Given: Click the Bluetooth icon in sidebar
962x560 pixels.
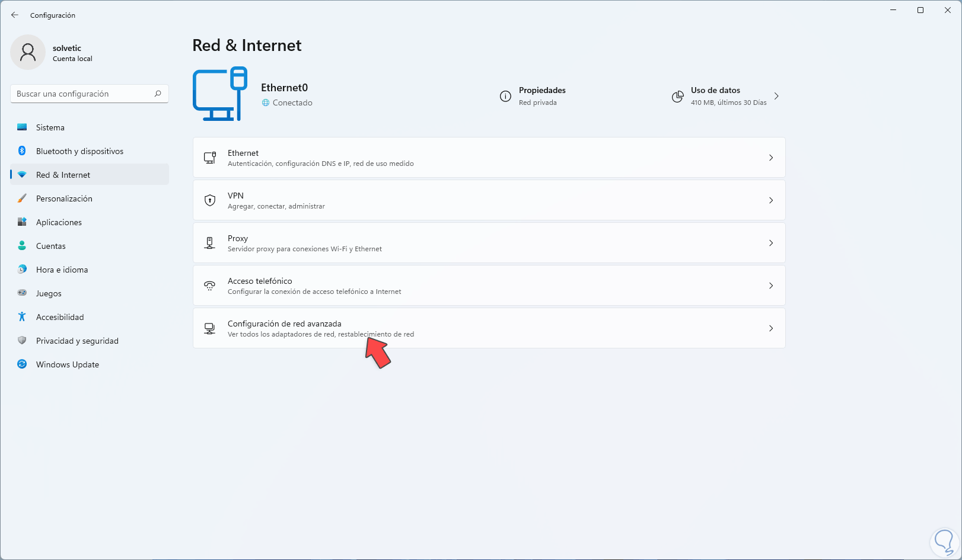Looking at the screenshot, I should point(22,151).
